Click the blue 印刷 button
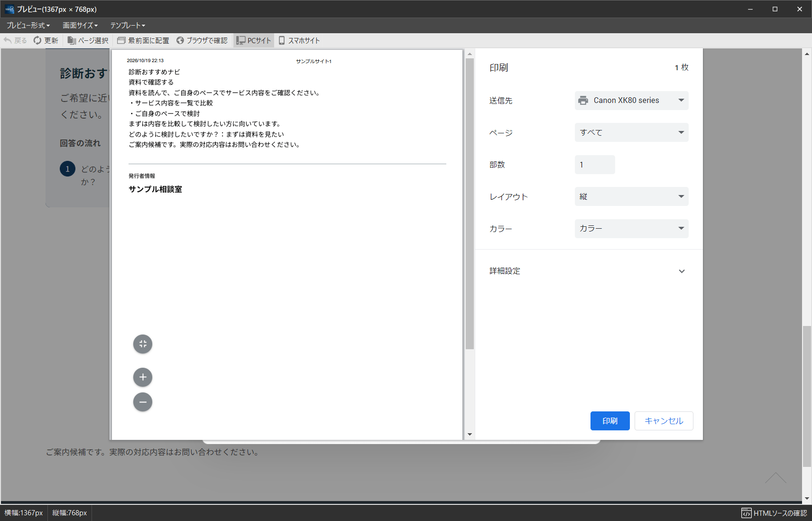 (x=610, y=421)
